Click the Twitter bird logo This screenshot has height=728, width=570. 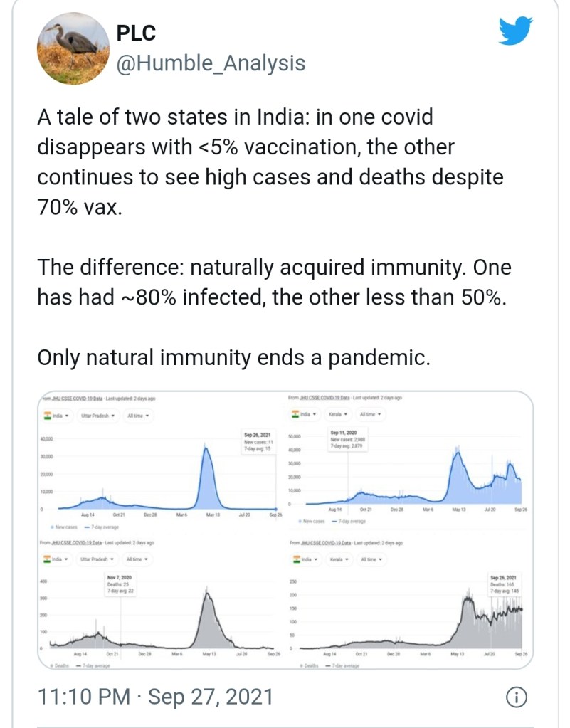tap(515, 32)
